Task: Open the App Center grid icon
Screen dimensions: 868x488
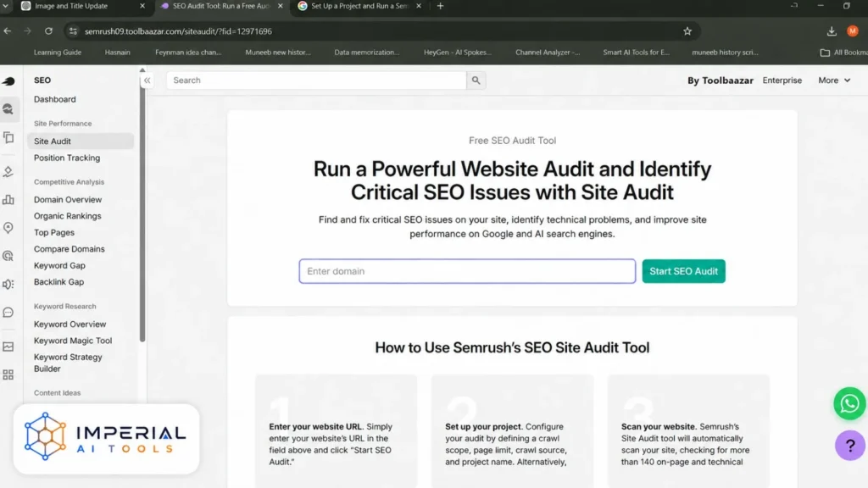Action: pyautogui.click(x=8, y=375)
